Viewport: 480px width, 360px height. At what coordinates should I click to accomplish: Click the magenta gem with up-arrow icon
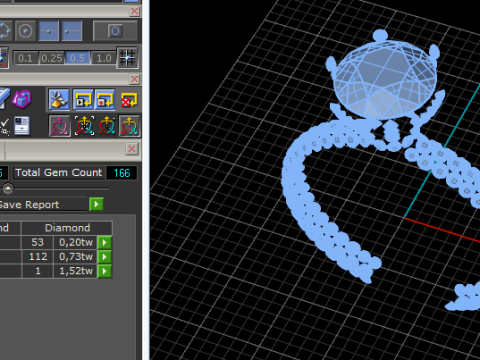59,126
